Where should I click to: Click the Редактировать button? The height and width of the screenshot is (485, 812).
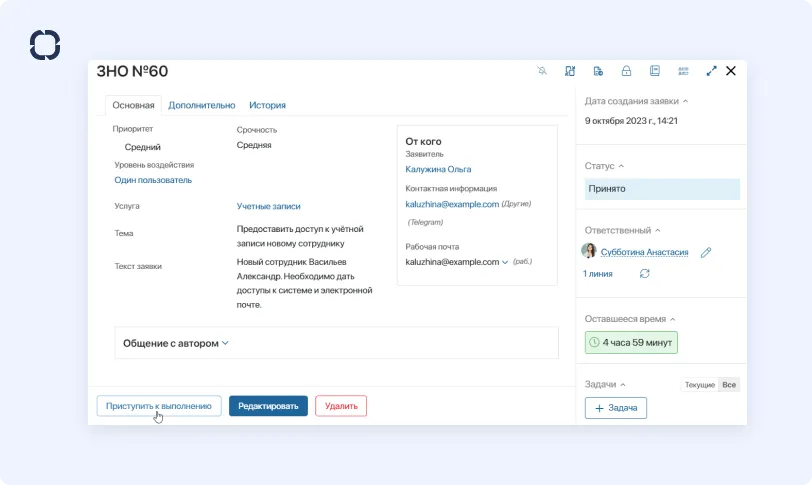(x=268, y=406)
